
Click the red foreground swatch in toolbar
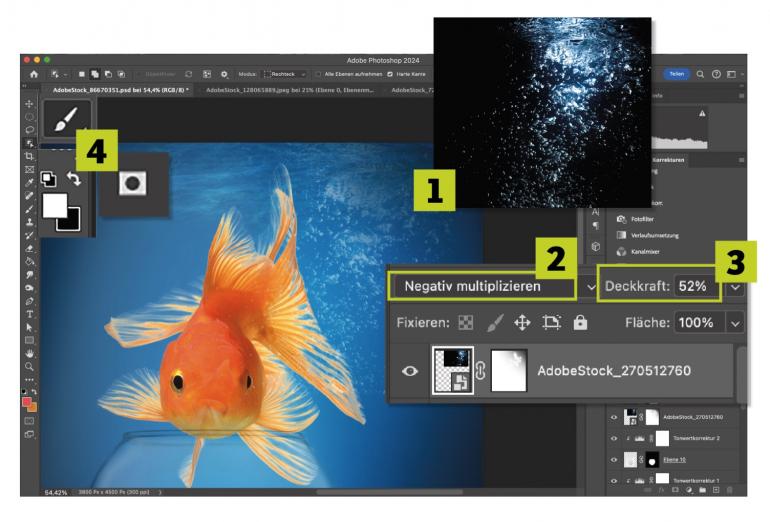click(27, 402)
